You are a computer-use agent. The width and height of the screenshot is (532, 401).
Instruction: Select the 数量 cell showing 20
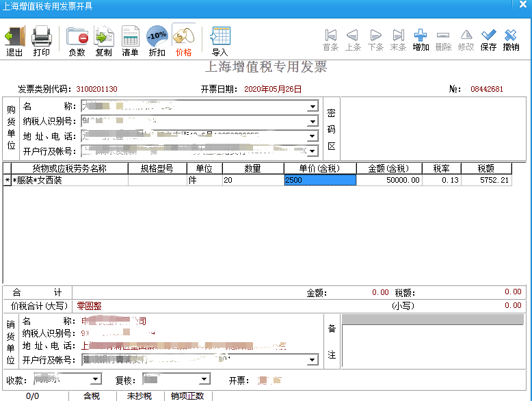pyautogui.click(x=253, y=180)
